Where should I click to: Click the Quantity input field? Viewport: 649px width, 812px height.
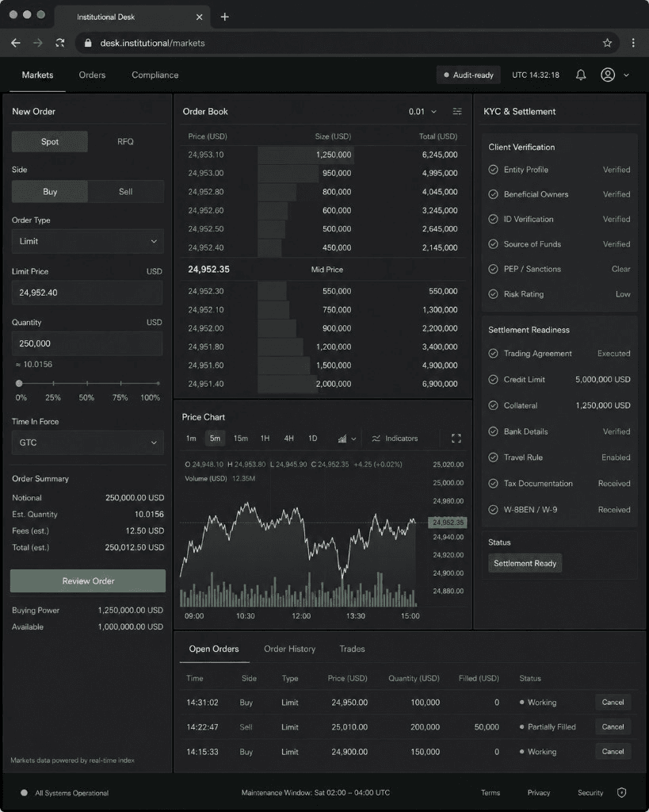click(87, 343)
